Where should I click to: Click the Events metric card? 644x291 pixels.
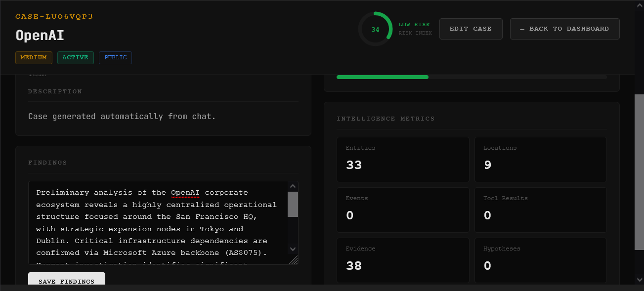[x=403, y=209]
